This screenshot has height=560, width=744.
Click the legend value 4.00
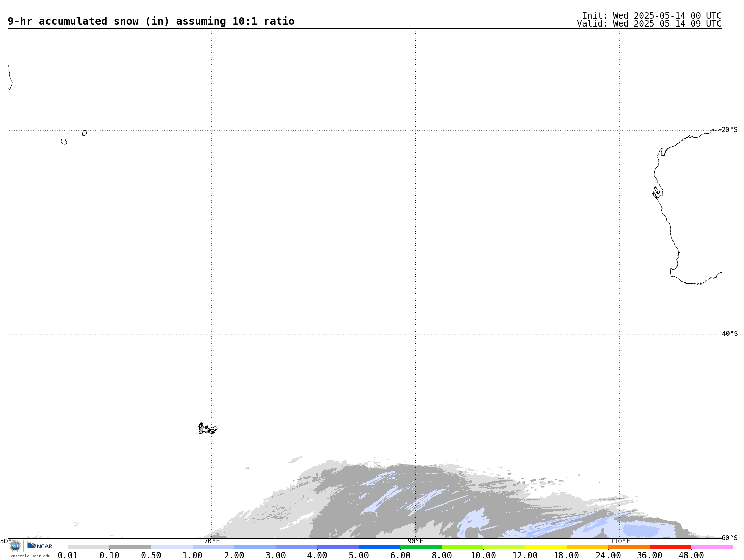click(317, 556)
